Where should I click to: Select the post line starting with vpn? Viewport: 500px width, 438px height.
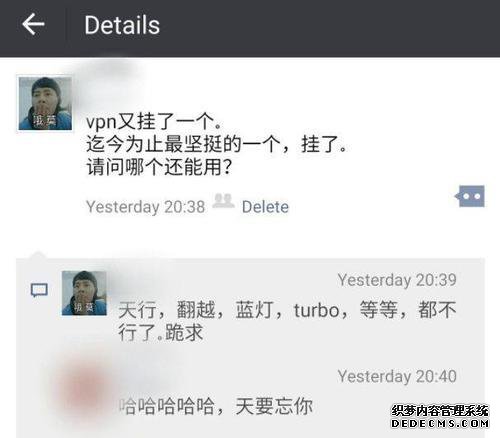point(154,122)
